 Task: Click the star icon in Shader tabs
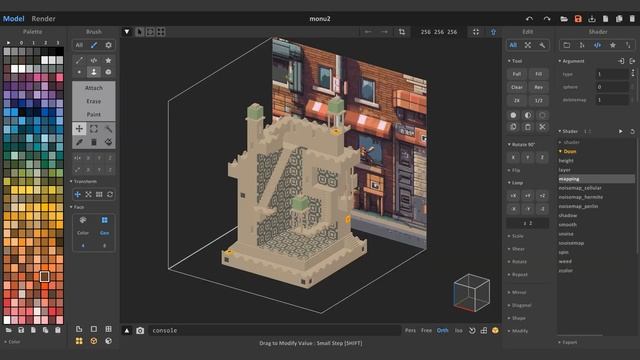pyautogui.click(x=613, y=45)
